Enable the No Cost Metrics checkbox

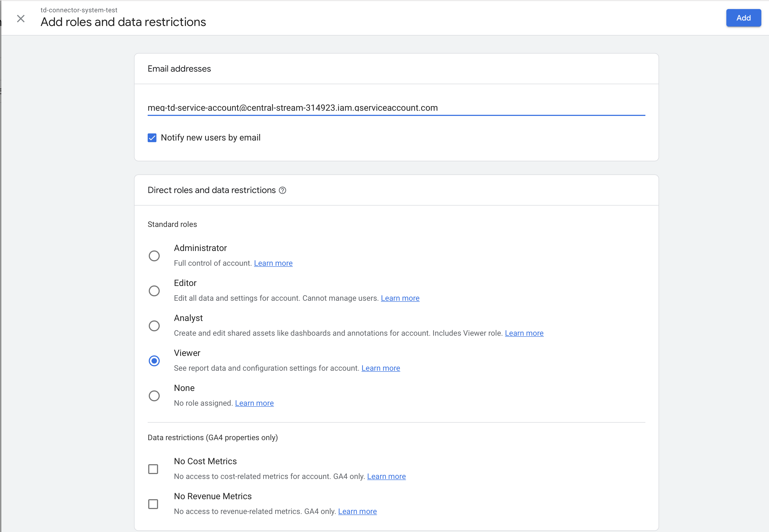[153, 469]
